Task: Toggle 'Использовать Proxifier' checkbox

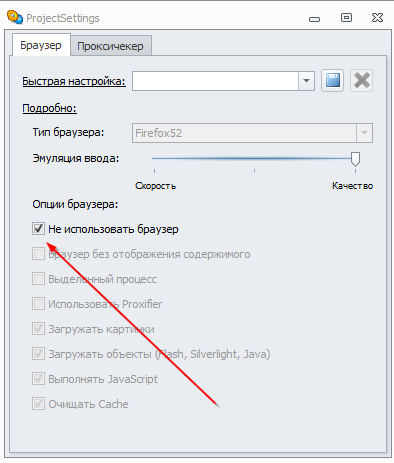Action: tap(38, 304)
